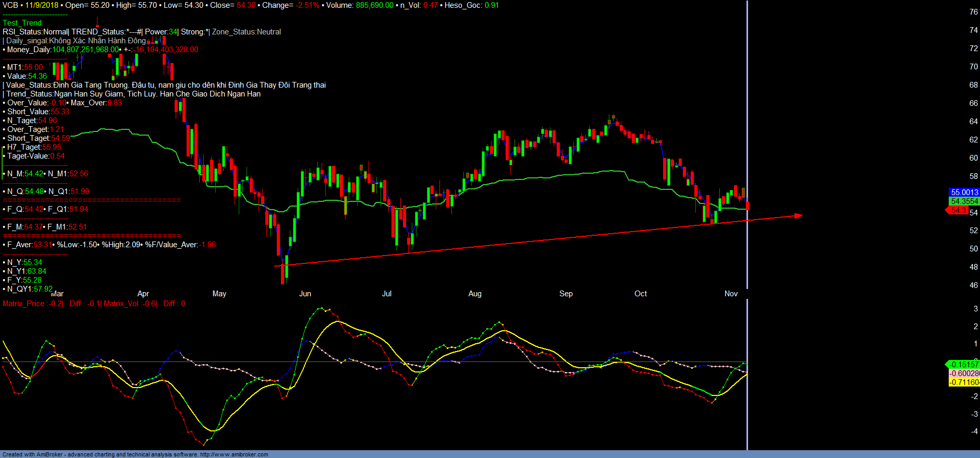Click the Test_Trend indicator title

tap(23, 23)
